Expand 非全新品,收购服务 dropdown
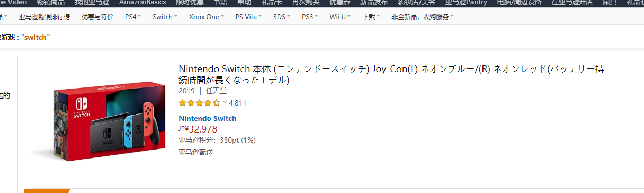The image size is (644, 193). point(422,16)
